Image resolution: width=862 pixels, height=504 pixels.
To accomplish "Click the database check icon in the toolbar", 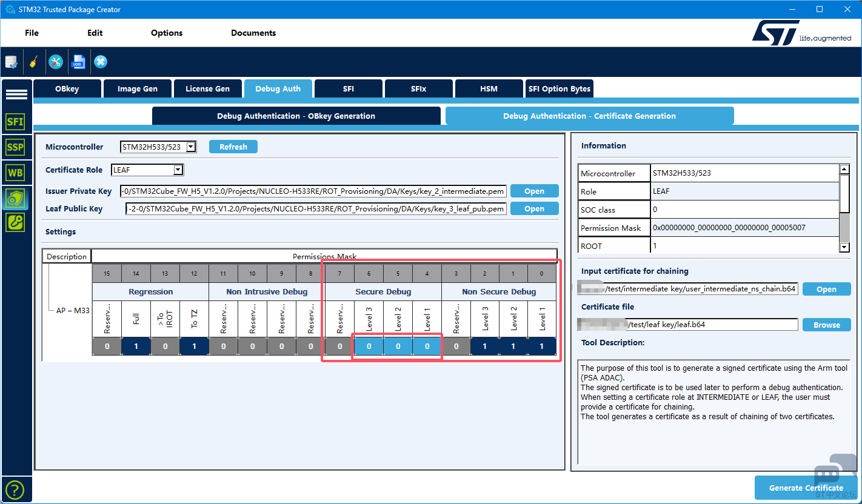I will 12,62.
